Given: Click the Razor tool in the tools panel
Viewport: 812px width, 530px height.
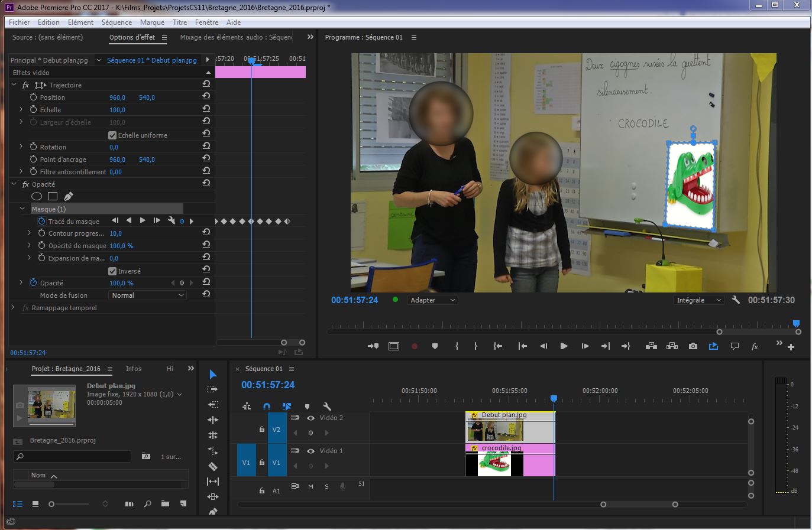Looking at the screenshot, I should 213,466.
